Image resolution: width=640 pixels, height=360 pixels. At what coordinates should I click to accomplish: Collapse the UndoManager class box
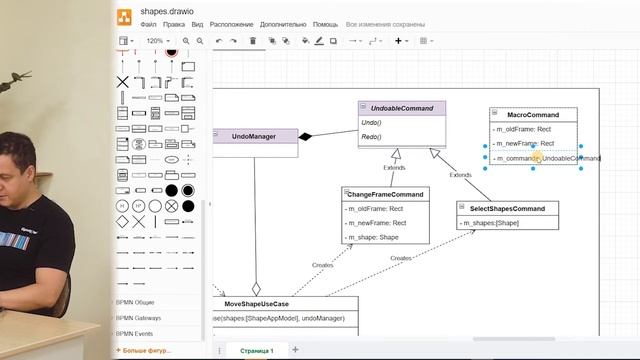(x=216, y=134)
